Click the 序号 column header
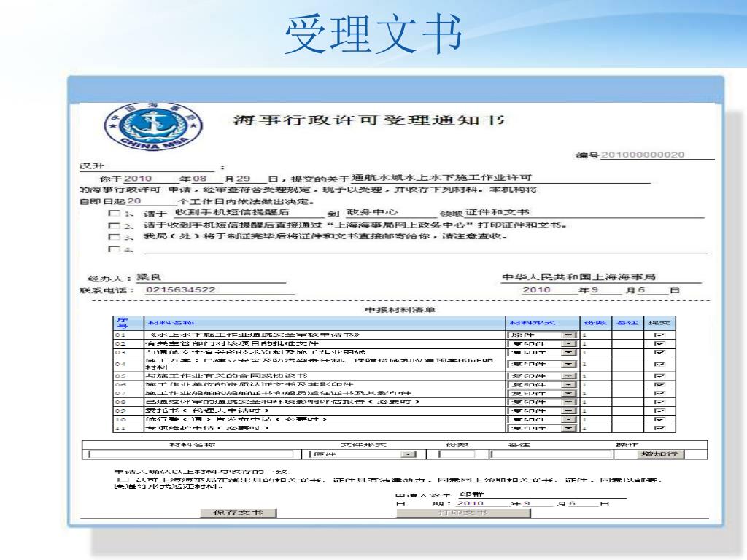The width and height of the screenshot is (747, 560). 128,323
